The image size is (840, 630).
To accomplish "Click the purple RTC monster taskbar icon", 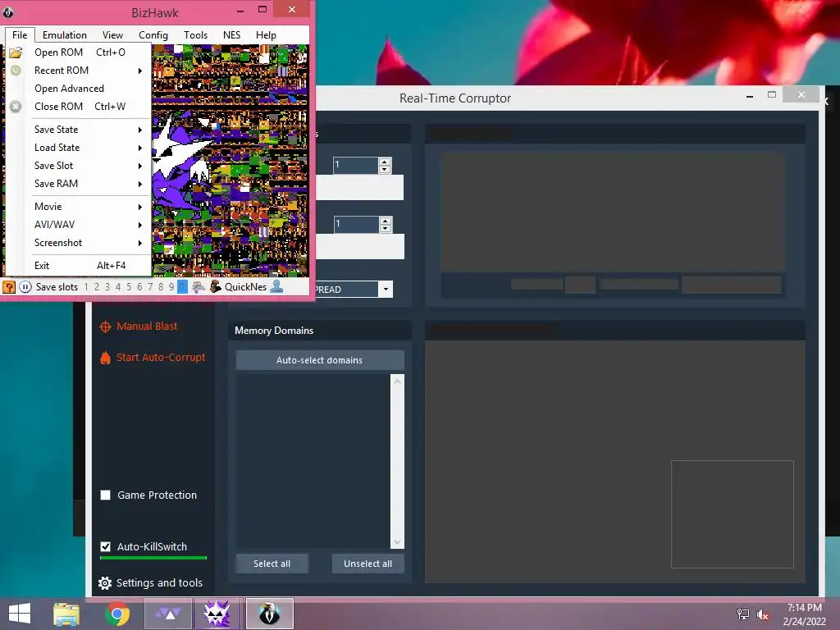I will (x=218, y=614).
